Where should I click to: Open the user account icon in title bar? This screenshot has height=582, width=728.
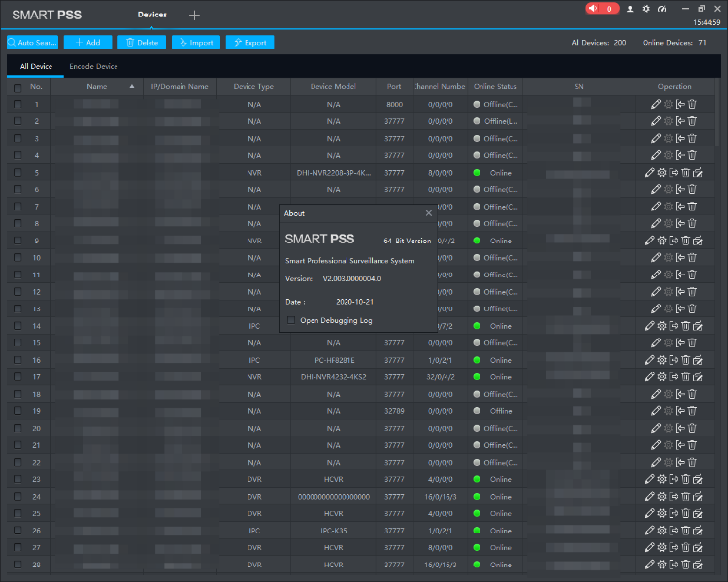click(x=630, y=9)
